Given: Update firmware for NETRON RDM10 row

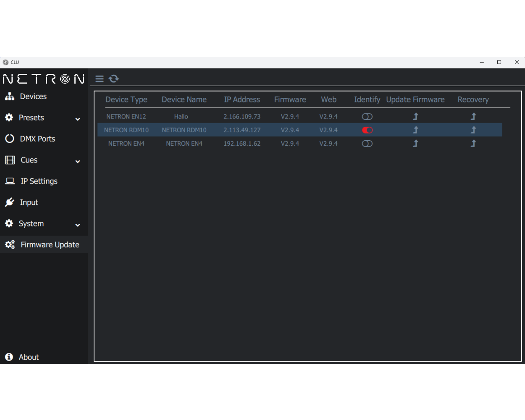Looking at the screenshot, I should [415, 130].
